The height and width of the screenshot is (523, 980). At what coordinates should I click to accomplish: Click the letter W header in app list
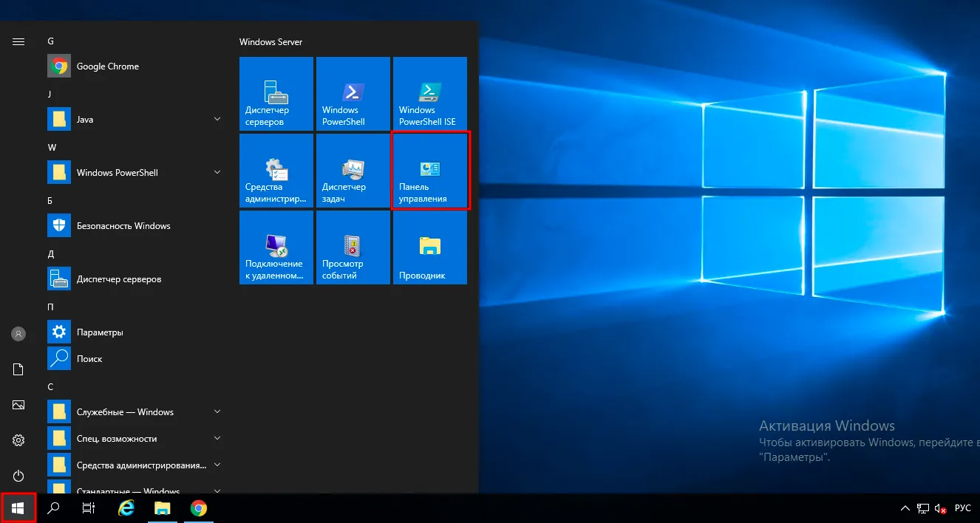(x=52, y=148)
